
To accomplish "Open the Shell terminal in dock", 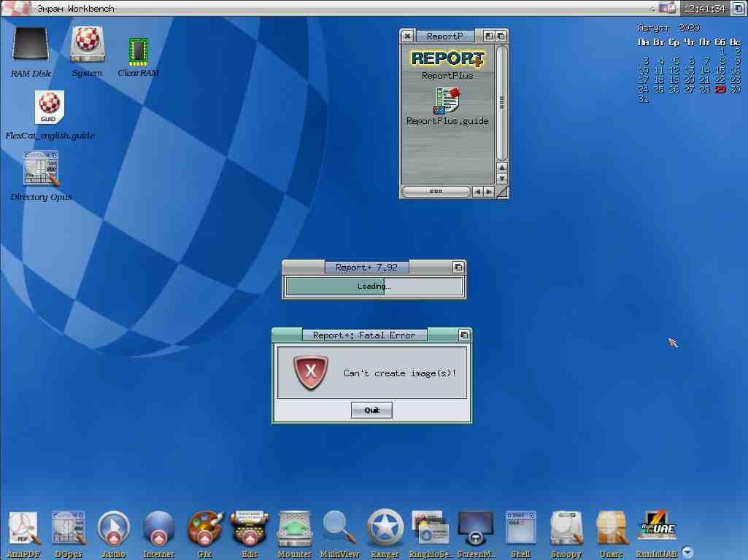I will tap(520, 528).
